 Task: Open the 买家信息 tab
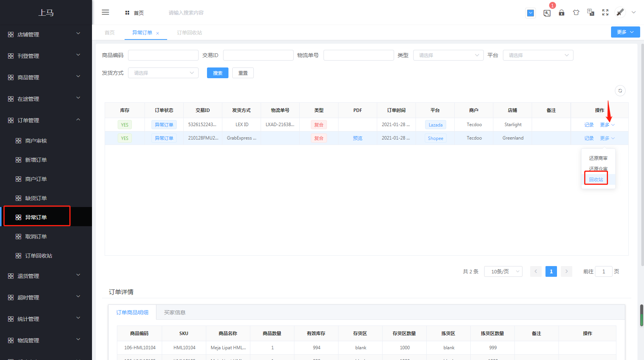[x=175, y=312]
